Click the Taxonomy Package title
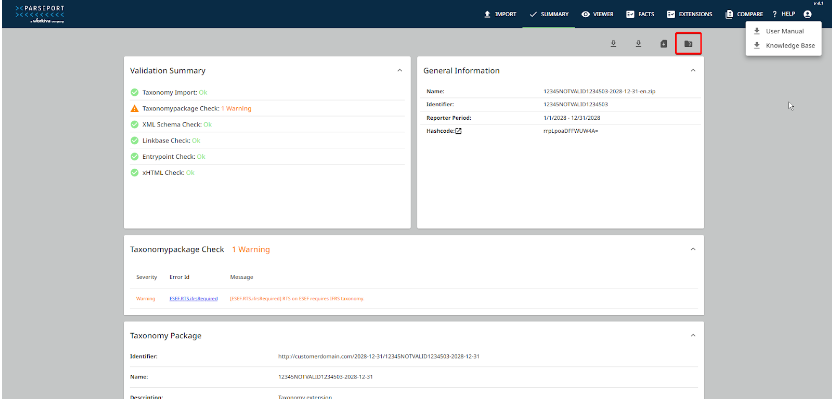 click(166, 336)
